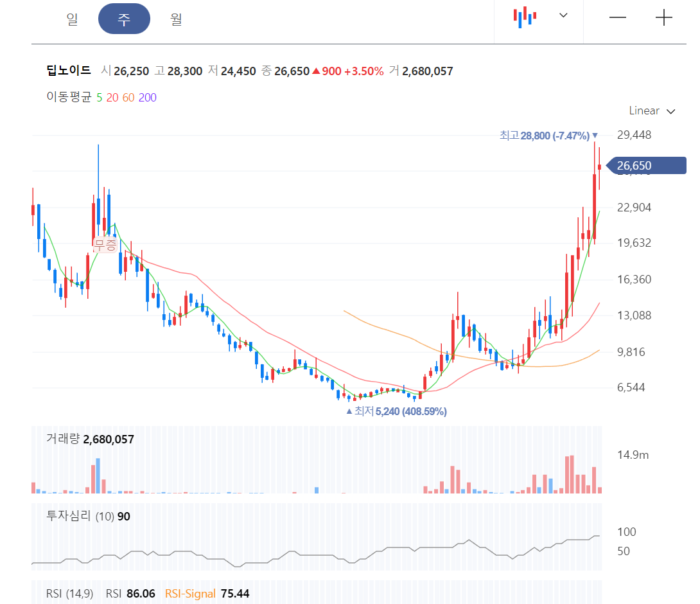Image resolution: width=700 pixels, height=604 pixels.
Task: Switch to the daily 일 chart tab
Action: (x=73, y=19)
